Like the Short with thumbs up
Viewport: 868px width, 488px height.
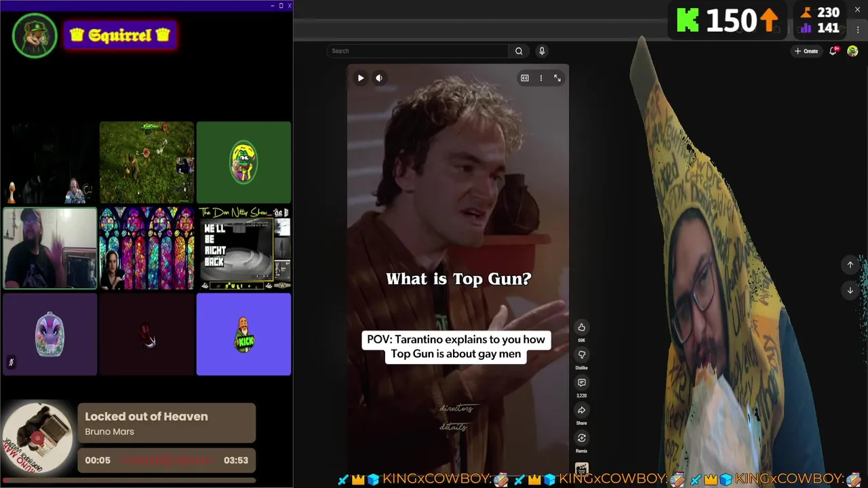tap(581, 327)
